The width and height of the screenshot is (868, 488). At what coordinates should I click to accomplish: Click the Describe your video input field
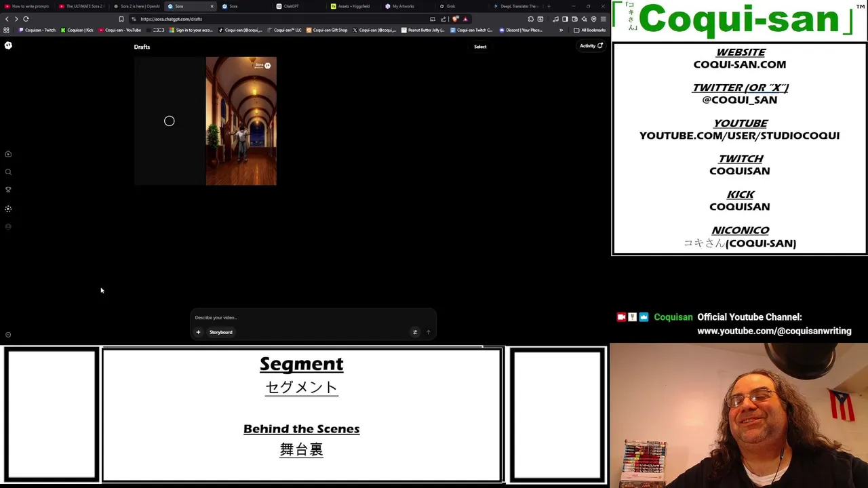tap(312, 317)
